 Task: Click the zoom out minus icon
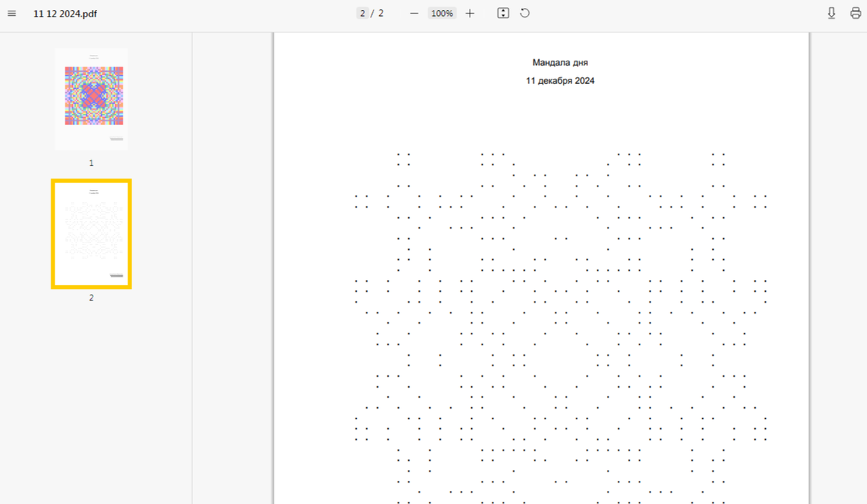point(414,13)
